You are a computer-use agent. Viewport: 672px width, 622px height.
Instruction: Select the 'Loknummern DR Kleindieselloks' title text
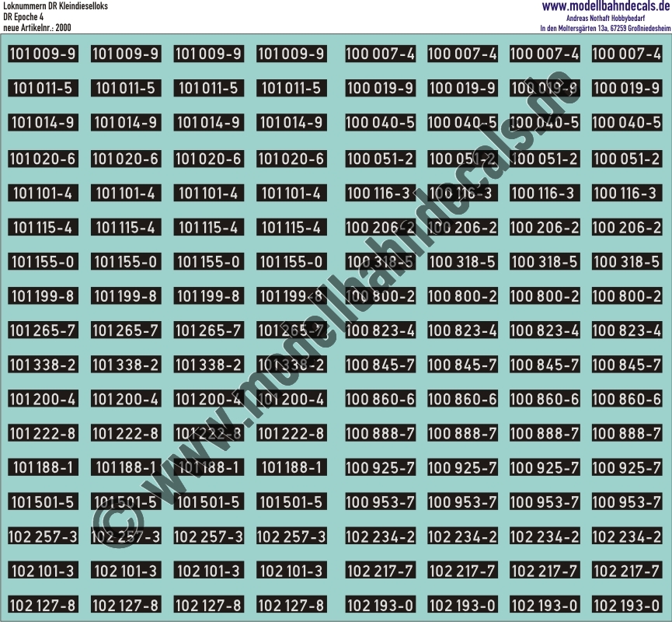(x=55, y=6)
